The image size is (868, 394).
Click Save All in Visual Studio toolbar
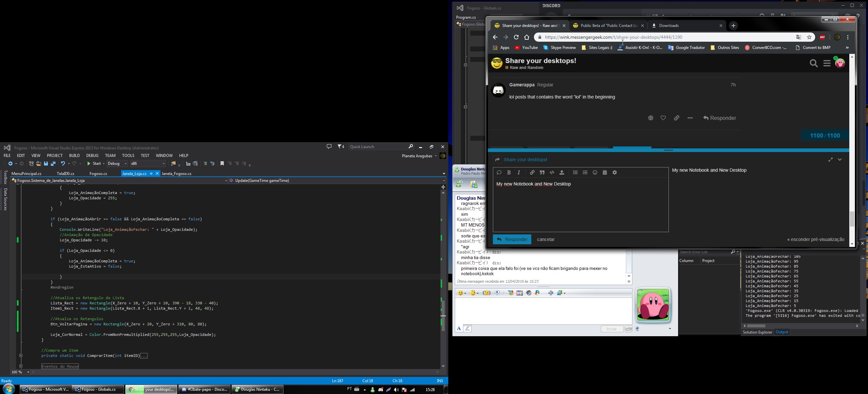coord(53,164)
